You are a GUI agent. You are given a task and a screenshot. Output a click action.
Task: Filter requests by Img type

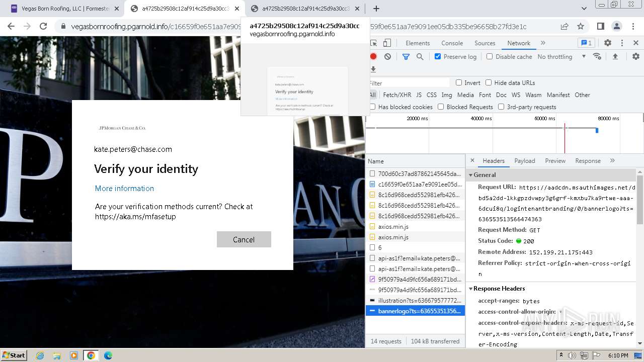pos(447,95)
